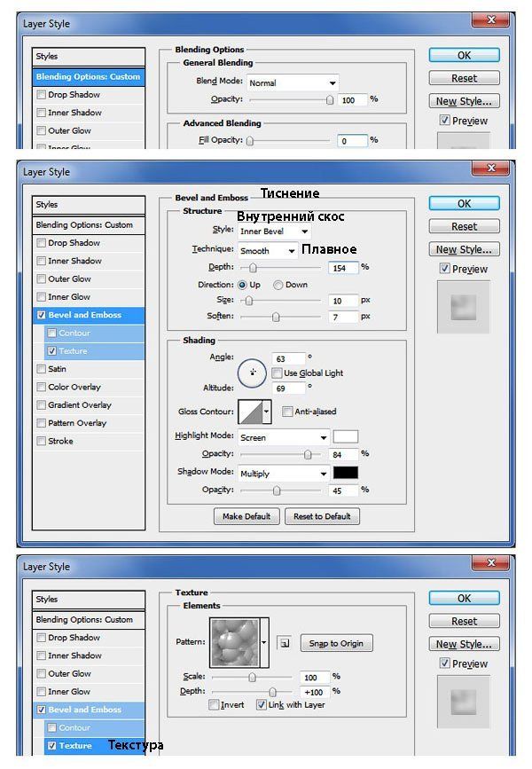Select Blending Options: Custom in top dialog

point(89,76)
